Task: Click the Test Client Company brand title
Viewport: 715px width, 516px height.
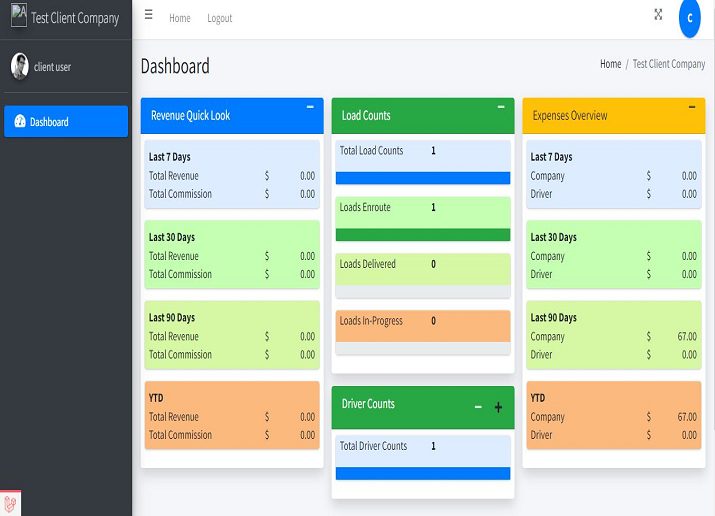Action: [75, 18]
